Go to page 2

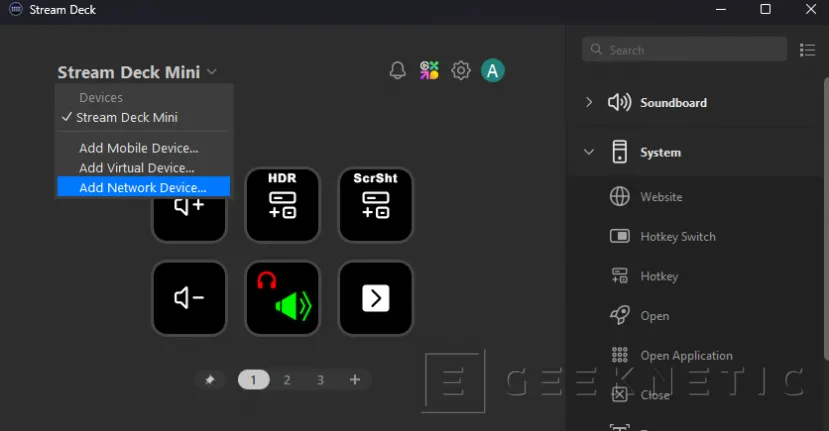click(x=287, y=380)
